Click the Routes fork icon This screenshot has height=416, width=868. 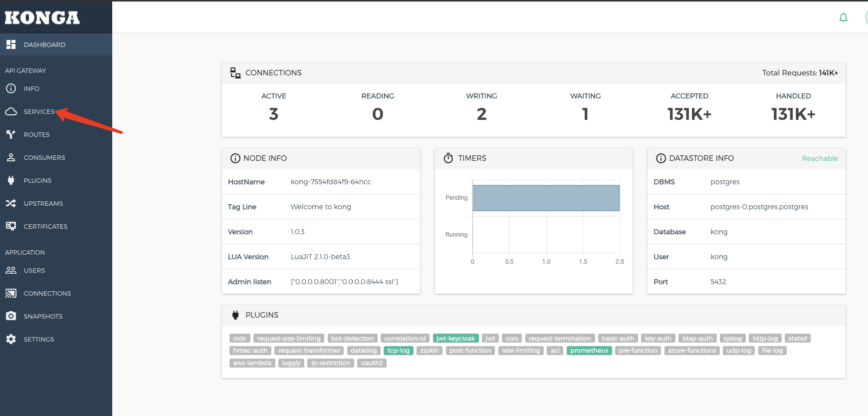click(x=11, y=134)
